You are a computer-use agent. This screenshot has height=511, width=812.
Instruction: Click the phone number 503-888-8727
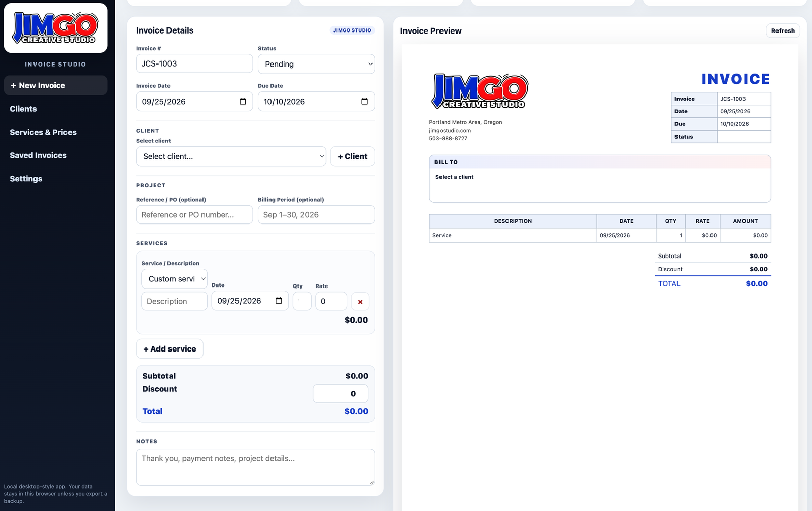click(448, 138)
